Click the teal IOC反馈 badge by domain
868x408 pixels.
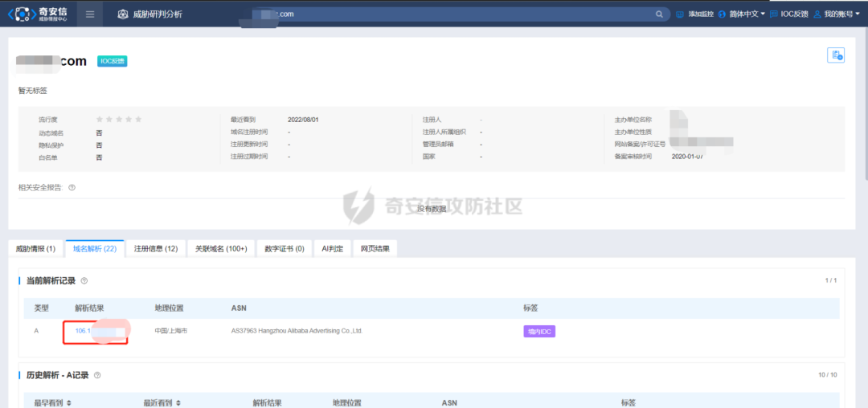coord(113,61)
